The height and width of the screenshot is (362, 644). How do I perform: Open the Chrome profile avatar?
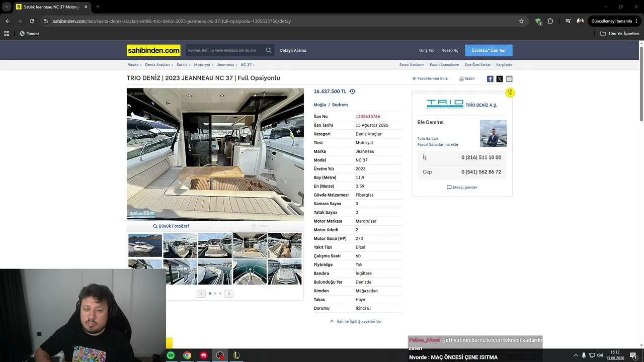pyautogui.click(x=580, y=21)
